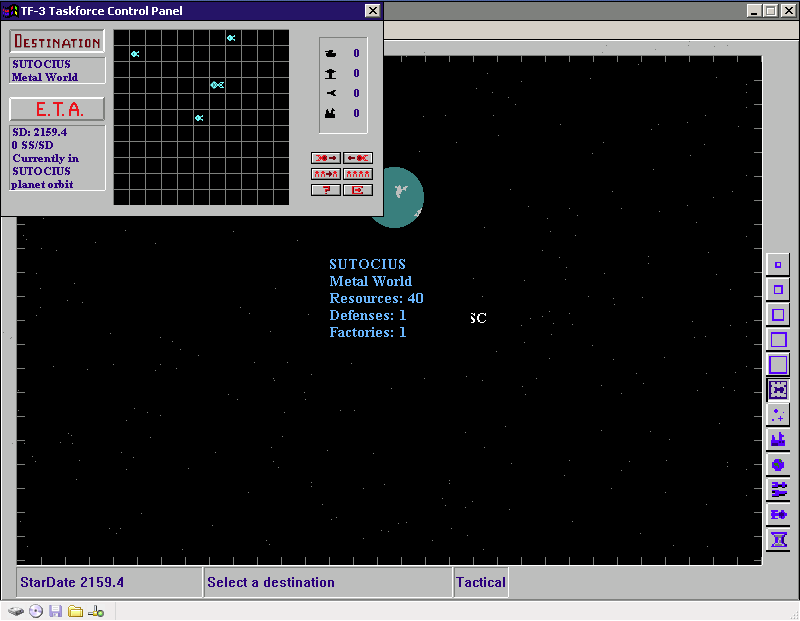Close the TF-3 Taskforce Control Panel
800x621 pixels.
(373, 11)
